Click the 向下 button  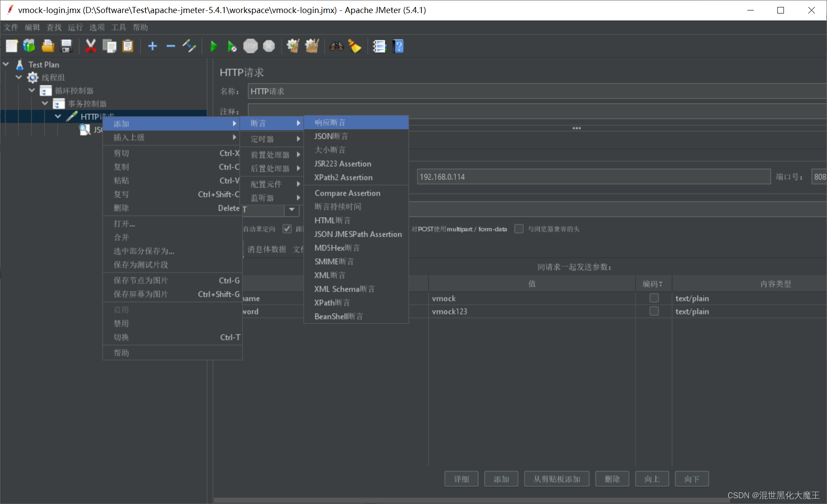click(692, 479)
